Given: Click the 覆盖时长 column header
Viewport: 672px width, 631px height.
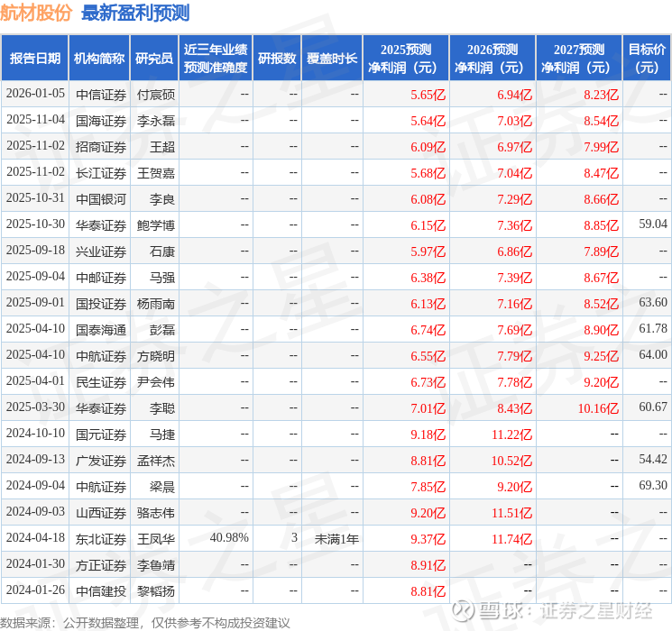Looking at the screenshot, I should [x=332, y=59].
